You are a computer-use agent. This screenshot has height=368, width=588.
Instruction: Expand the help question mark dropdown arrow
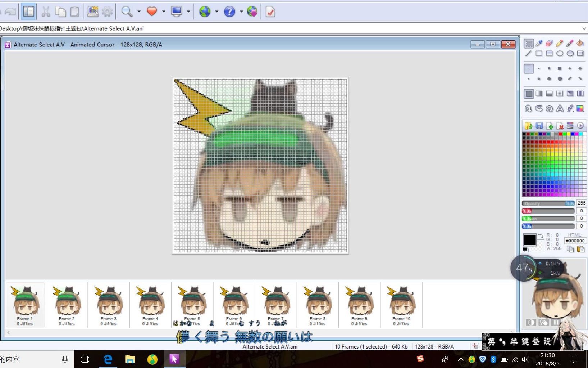[241, 12]
